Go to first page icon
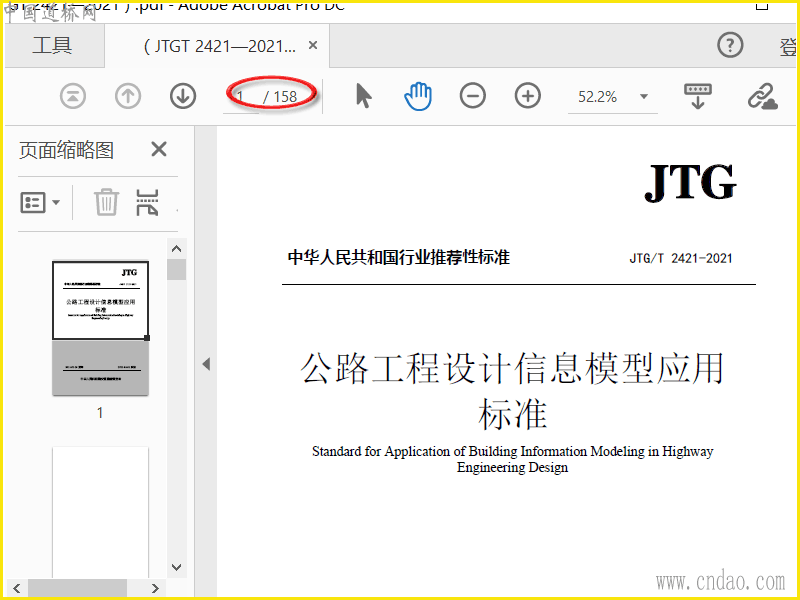The image size is (800, 600). pyautogui.click(x=73, y=96)
